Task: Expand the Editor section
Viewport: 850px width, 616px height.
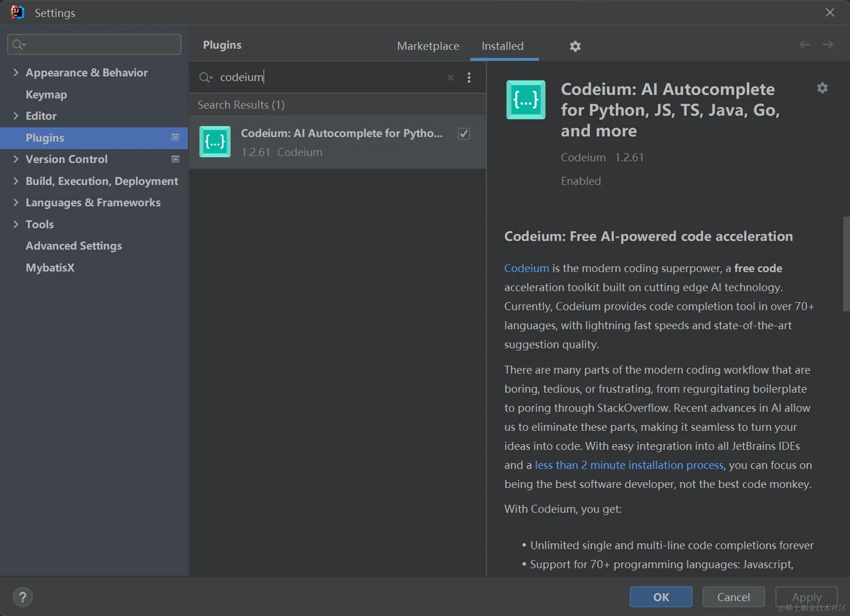Action: [16, 116]
